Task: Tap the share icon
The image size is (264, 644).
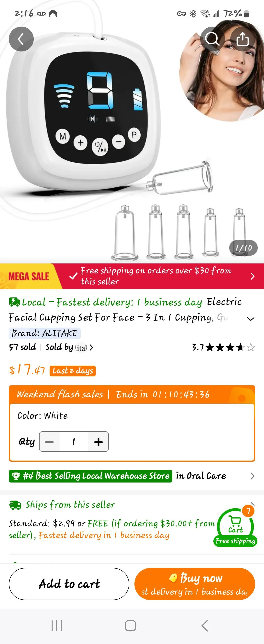Action: click(x=242, y=39)
